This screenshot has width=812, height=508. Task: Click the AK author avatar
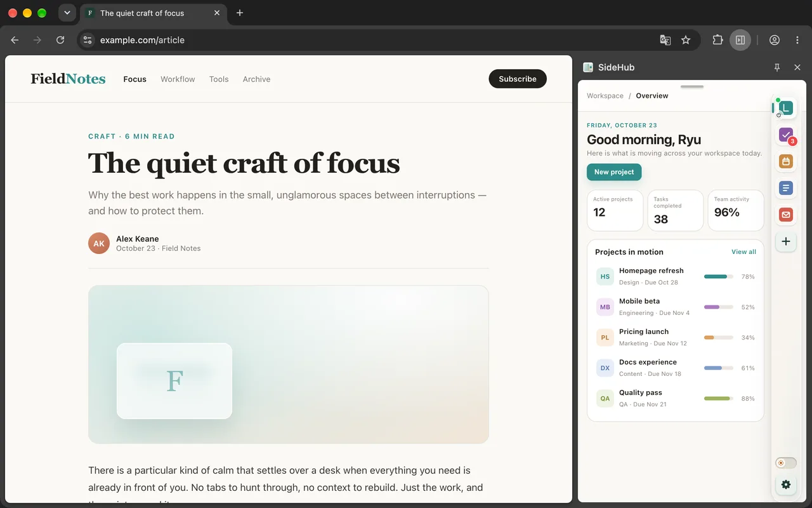point(99,243)
